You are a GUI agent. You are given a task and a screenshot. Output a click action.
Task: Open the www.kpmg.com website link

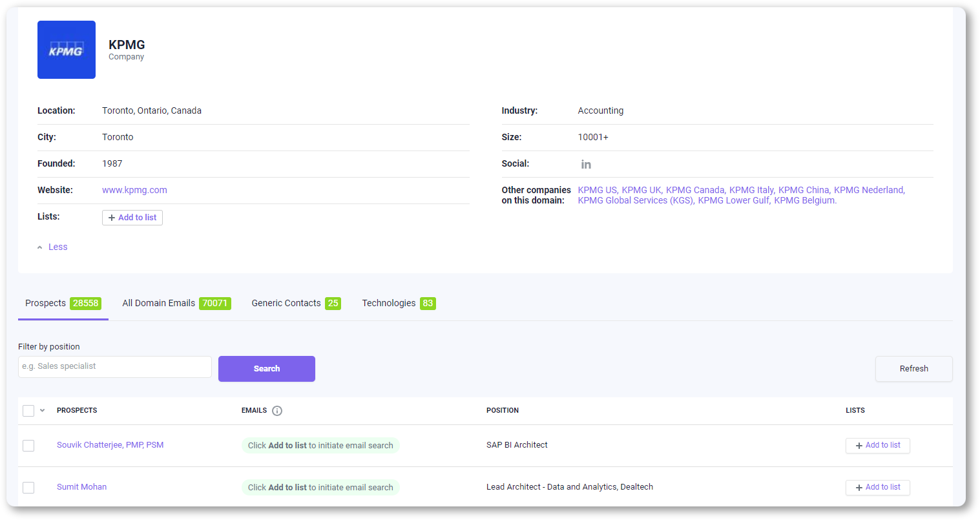(134, 190)
